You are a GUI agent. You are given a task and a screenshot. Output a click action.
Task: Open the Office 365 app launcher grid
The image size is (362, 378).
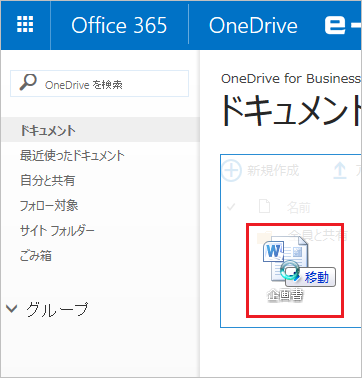click(x=25, y=25)
